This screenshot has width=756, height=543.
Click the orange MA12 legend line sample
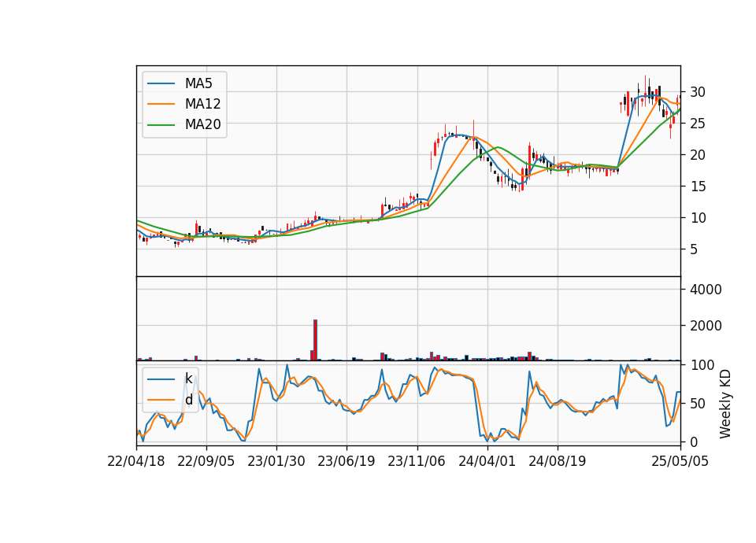(161, 104)
